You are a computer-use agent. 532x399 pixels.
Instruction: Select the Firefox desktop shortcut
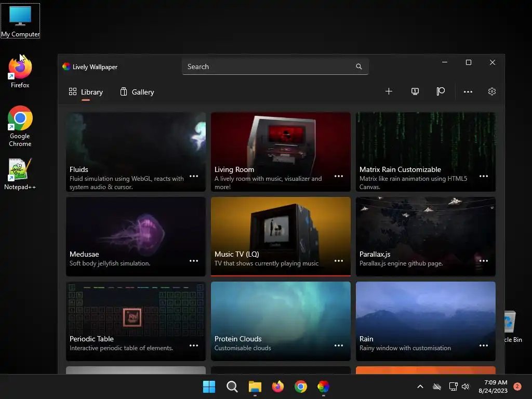point(20,72)
